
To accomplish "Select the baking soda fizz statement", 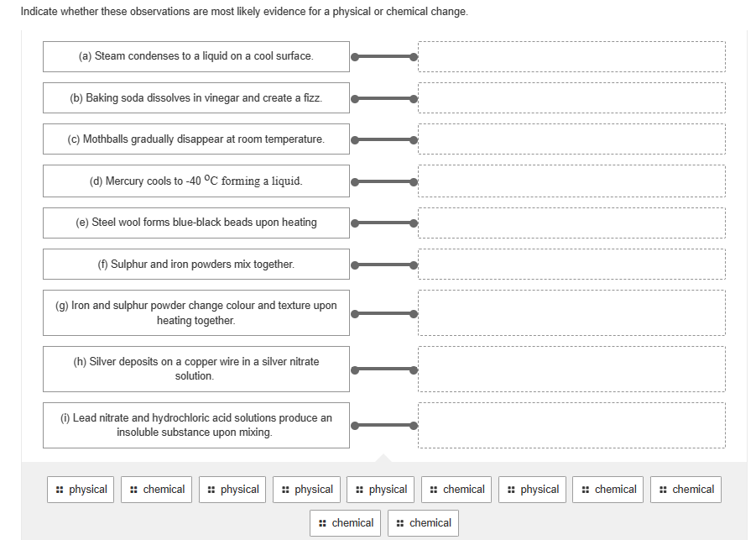I will [x=196, y=97].
